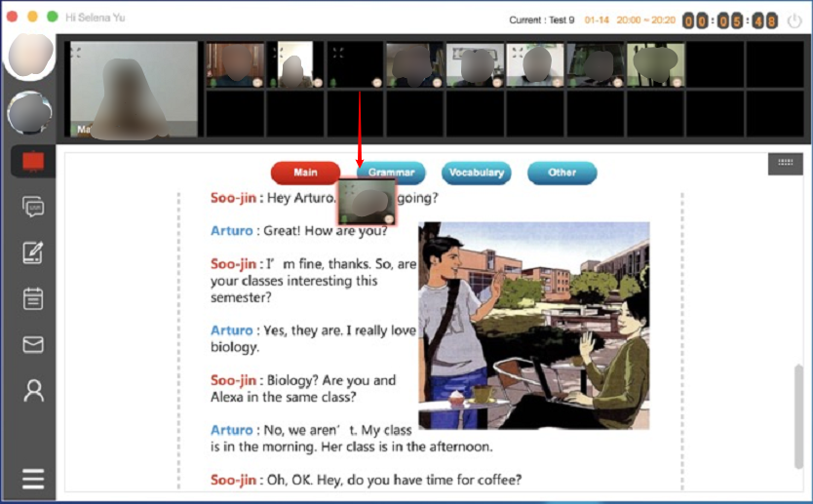Click the round badge on the first student video
The width and height of the screenshot is (813, 504).
point(256,83)
